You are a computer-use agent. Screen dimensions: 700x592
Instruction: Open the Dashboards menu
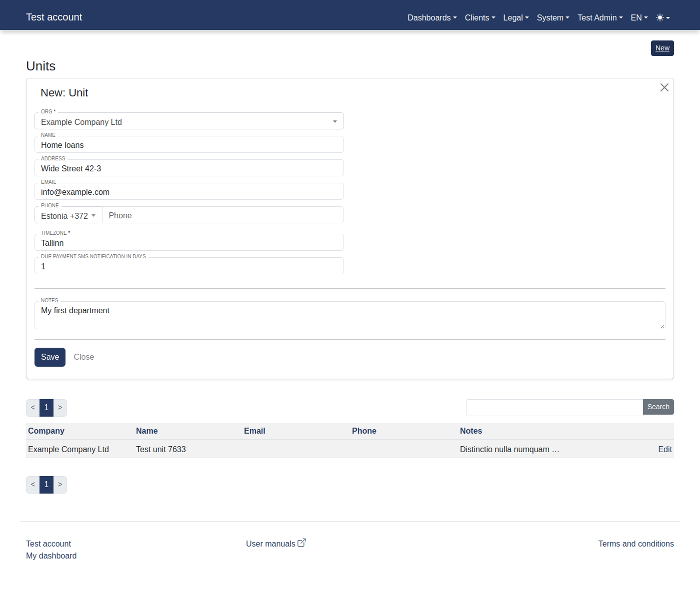(x=431, y=17)
